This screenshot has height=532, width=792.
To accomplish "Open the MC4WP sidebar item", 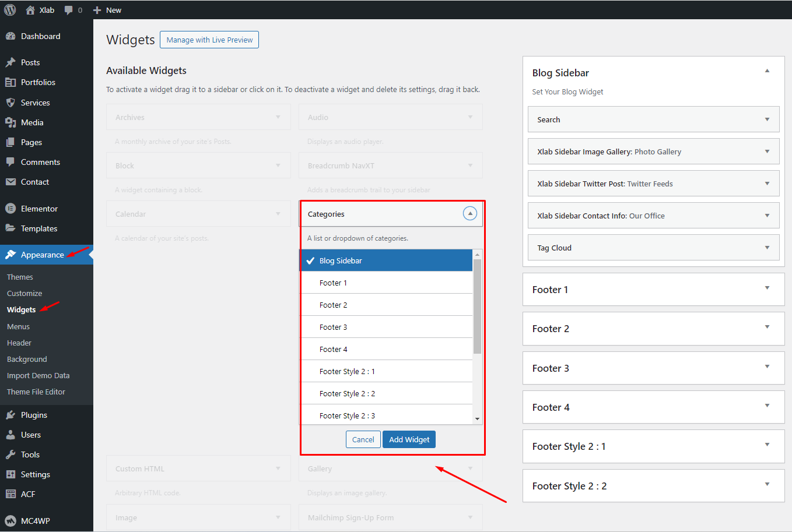I will click(35, 521).
